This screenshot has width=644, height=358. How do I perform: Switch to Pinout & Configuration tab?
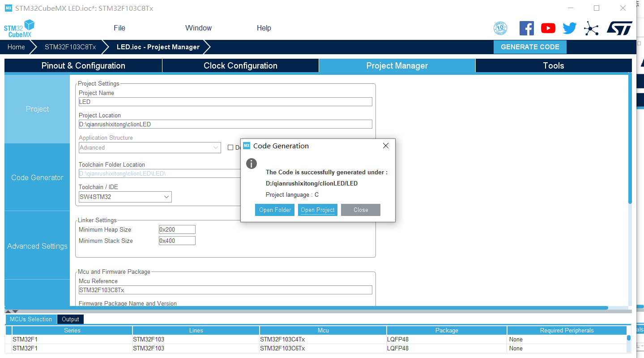(83, 65)
